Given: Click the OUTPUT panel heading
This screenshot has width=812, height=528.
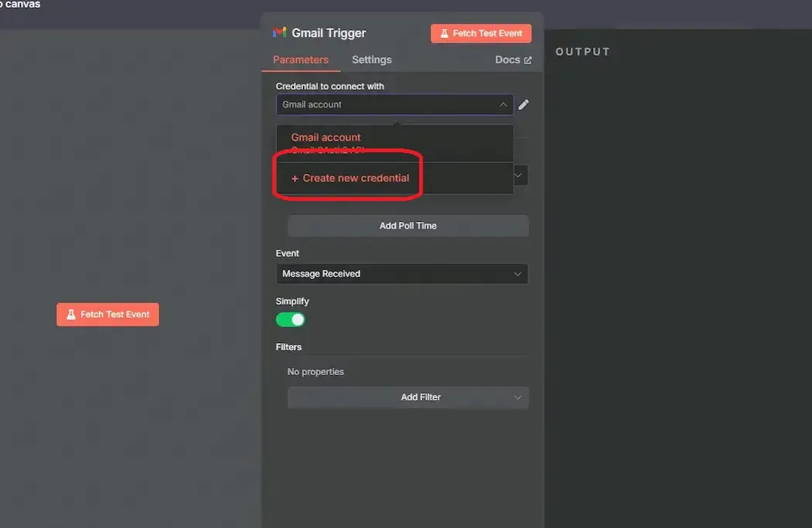Looking at the screenshot, I should (x=582, y=52).
